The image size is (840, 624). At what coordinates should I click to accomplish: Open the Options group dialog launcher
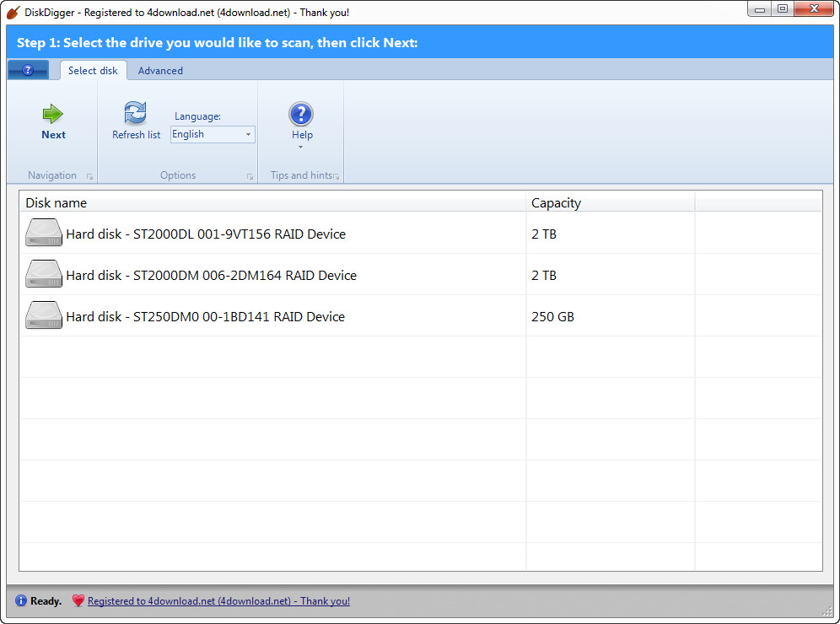pyautogui.click(x=250, y=176)
